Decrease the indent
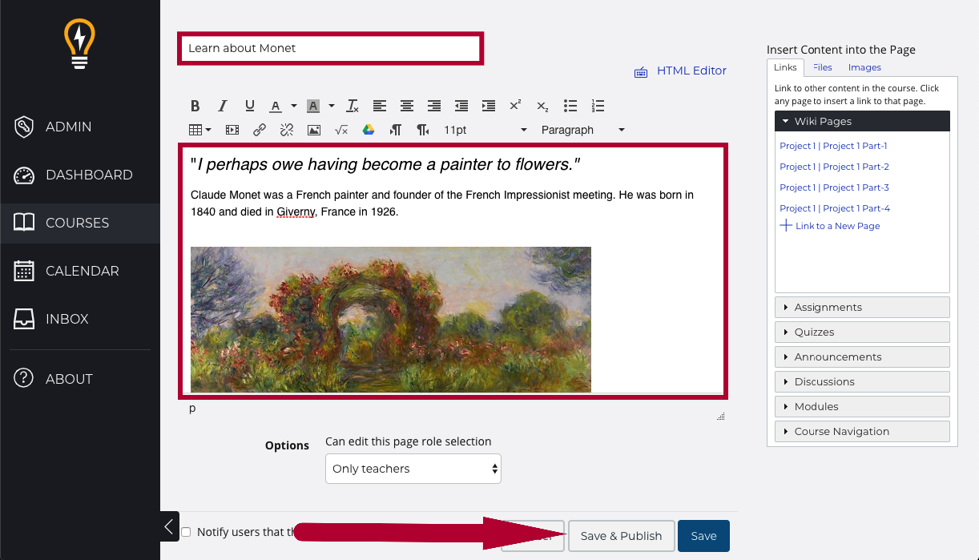The height and width of the screenshot is (560, 979). point(461,106)
